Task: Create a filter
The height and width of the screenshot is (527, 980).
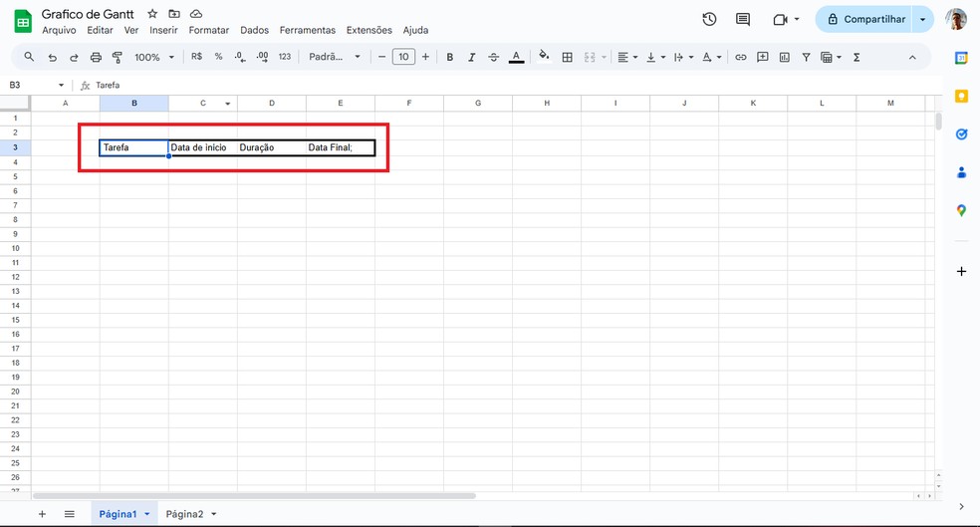Action: (807, 57)
